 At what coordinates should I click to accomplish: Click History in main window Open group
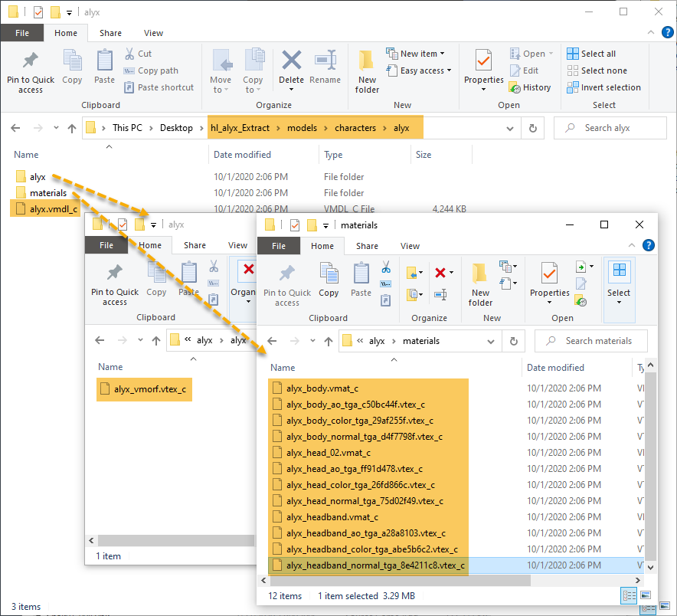click(530, 87)
